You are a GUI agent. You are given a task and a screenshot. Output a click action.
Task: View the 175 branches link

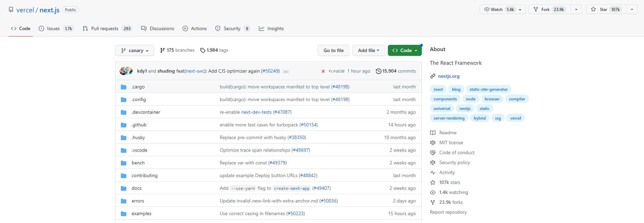[177, 50]
